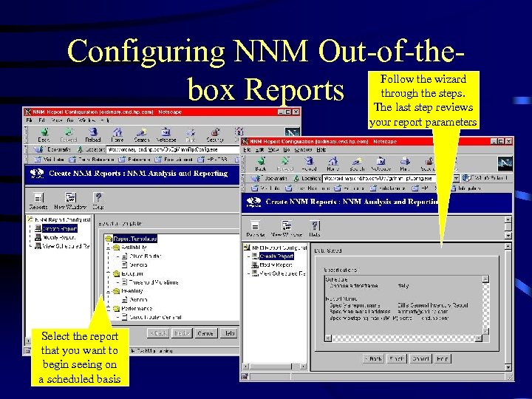Click What's Related in the right window
Screen dimensions: 532x399
[485, 178]
